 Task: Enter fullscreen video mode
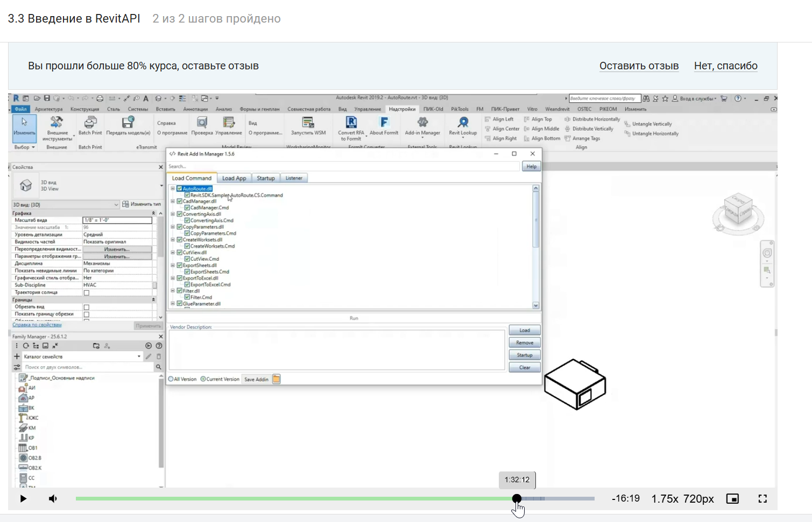coord(762,499)
